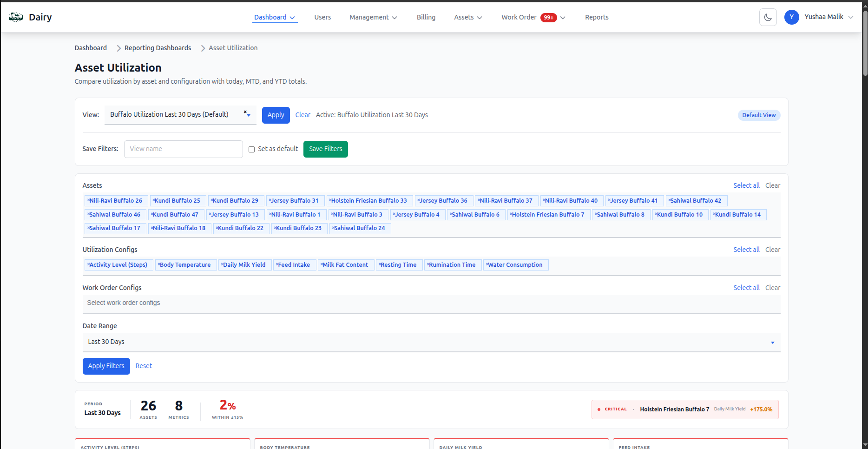The height and width of the screenshot is (449, 868).
Task: Click the Default View badge
Action: coord(759,115)
